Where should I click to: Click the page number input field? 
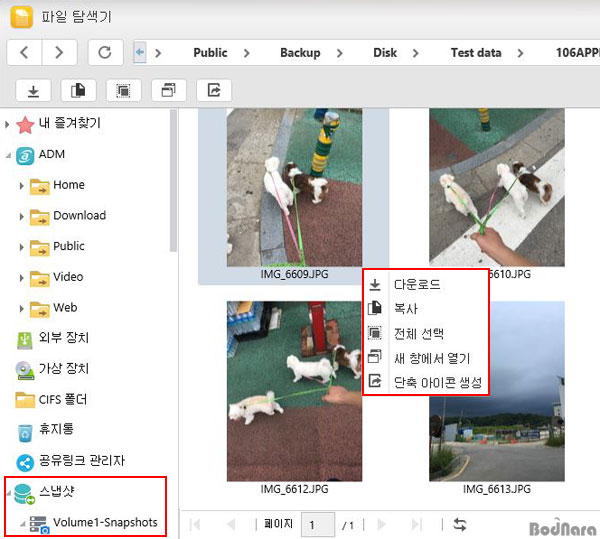(x=318, y=524)
